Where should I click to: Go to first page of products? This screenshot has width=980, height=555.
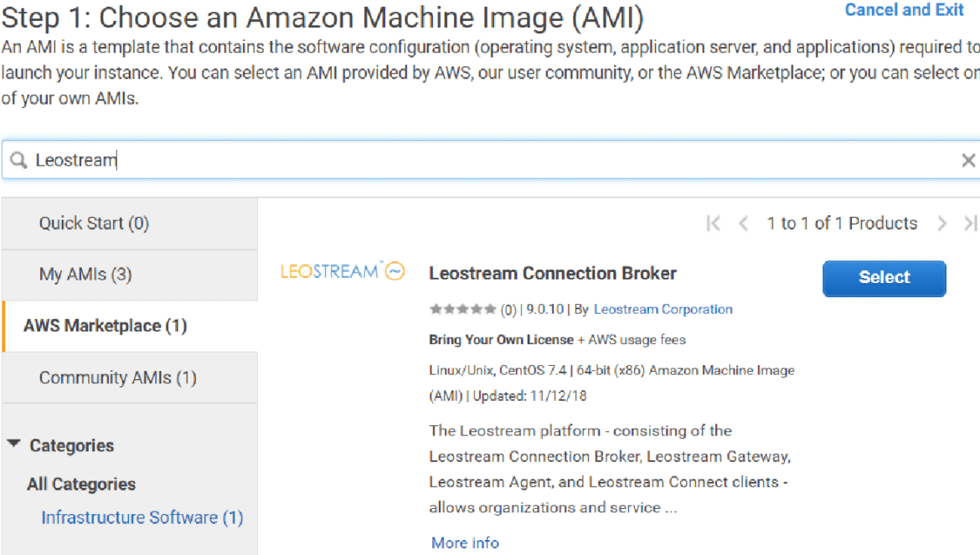[713, 224]
